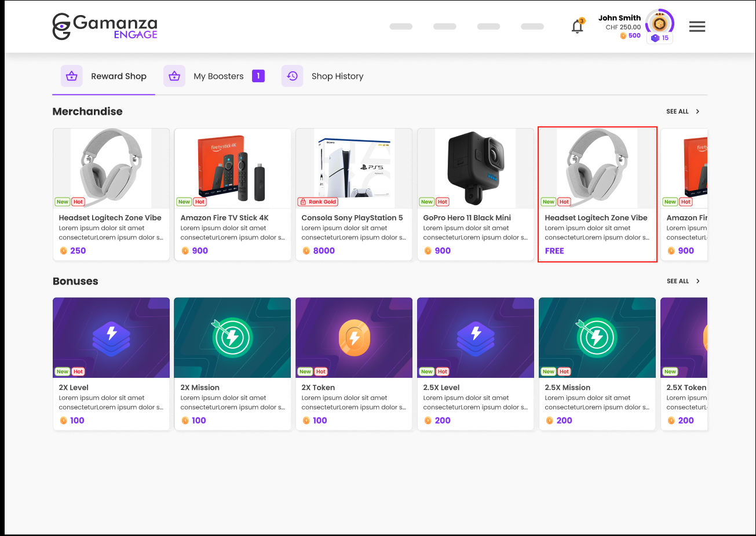Switch to Shop History tab

point(337,76)
